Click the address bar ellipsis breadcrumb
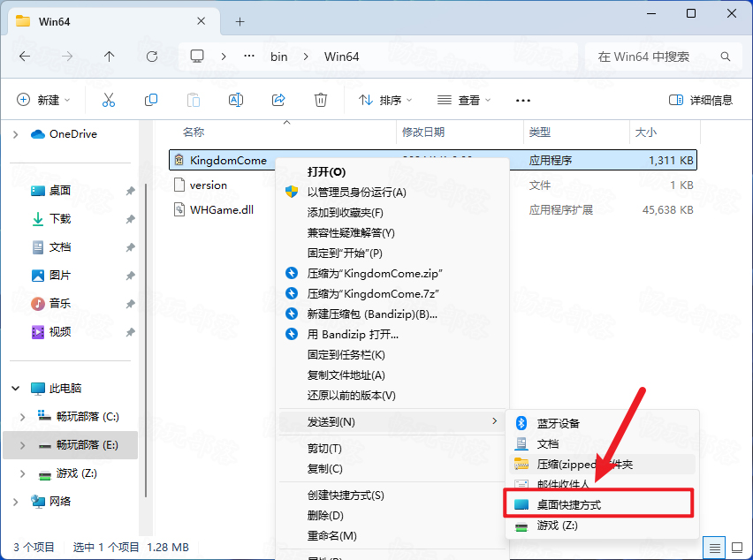 [248, 57]
